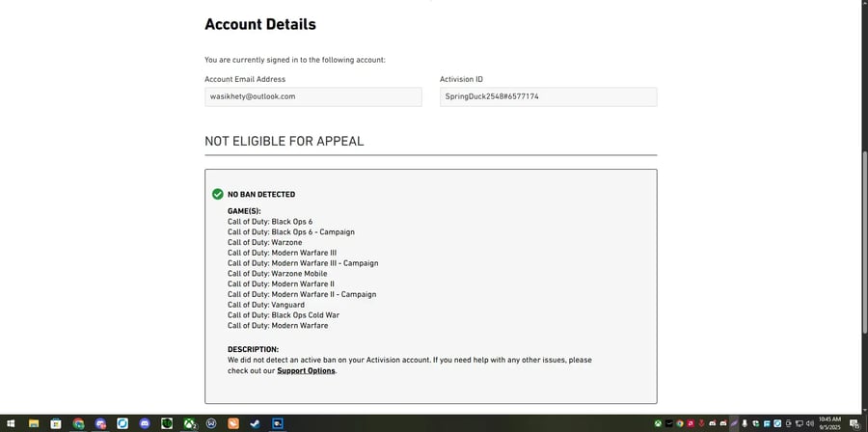Click the Not Eligible For Appeal heading
Screen dimensions: 868x432
coord(284,141)
